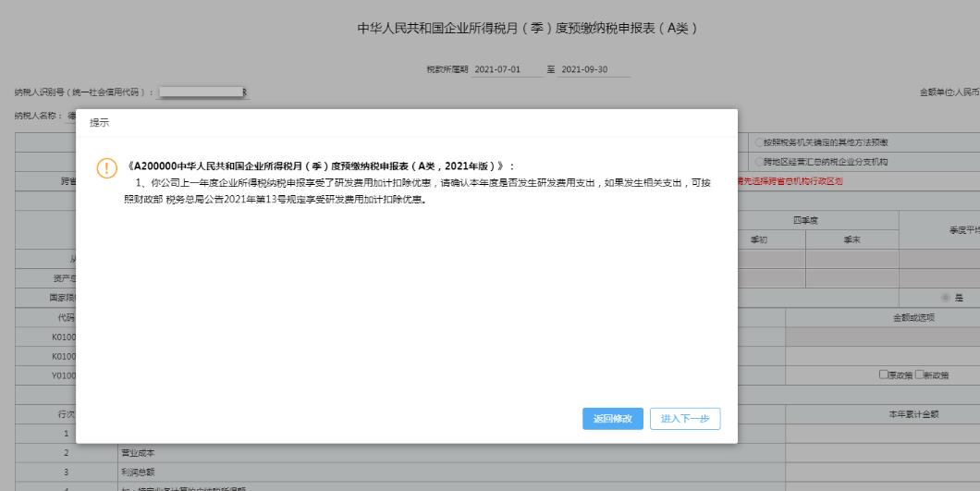The height and width of the screenshot is (491, 980).
Task: Click 返回修改 to go back and edit
Action: point(612,419)
